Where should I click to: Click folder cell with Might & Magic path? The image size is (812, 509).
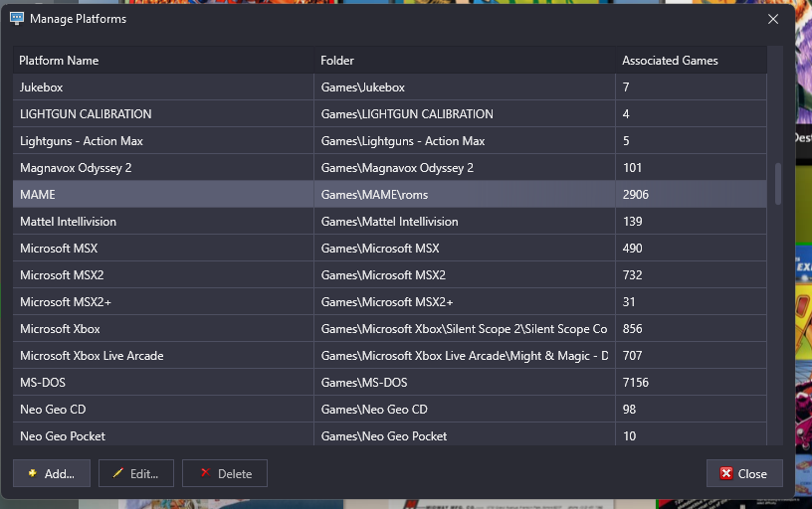click(465, 356)
